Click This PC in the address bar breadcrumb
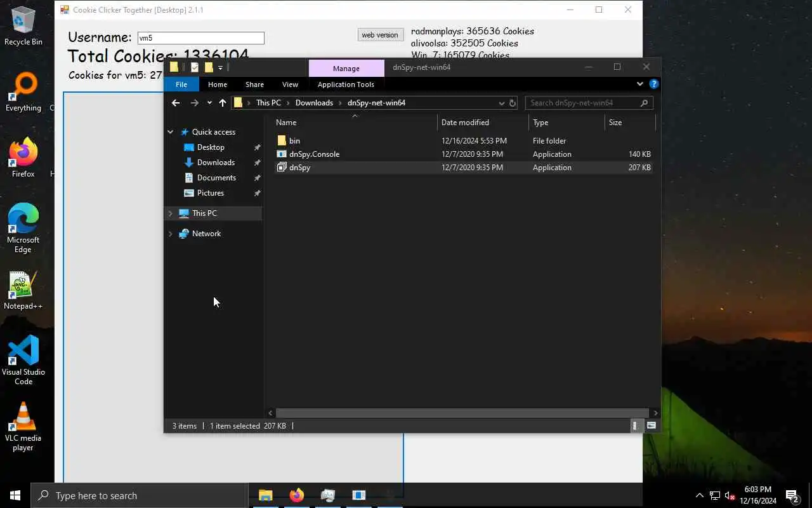The height and width of the screenshot is (508, 812). pyautogui.click(x=268, y=103)
